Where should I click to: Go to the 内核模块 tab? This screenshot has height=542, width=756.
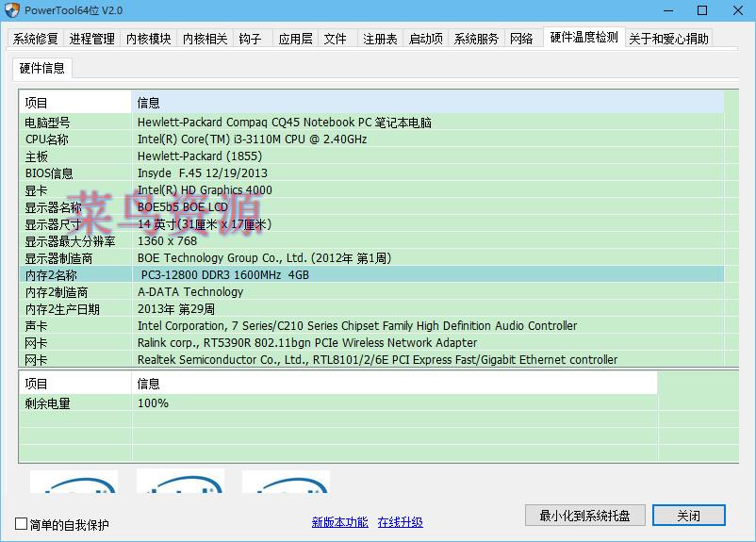pyautogui.click(x=149, y=39)
